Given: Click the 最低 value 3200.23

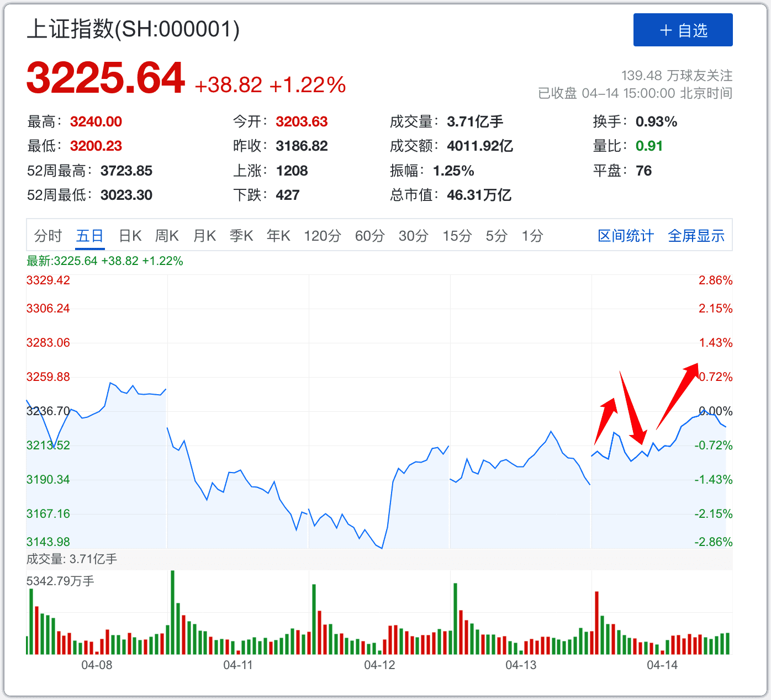Looking at the screenshot, I should [96, 146].
